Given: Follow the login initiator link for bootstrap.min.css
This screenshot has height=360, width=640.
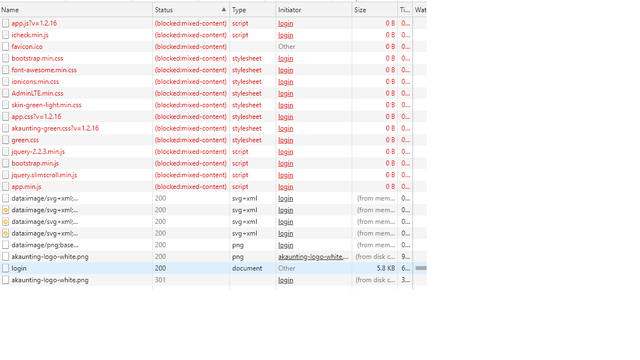Looking at the screenshot, I should click(x=286, y=58).
